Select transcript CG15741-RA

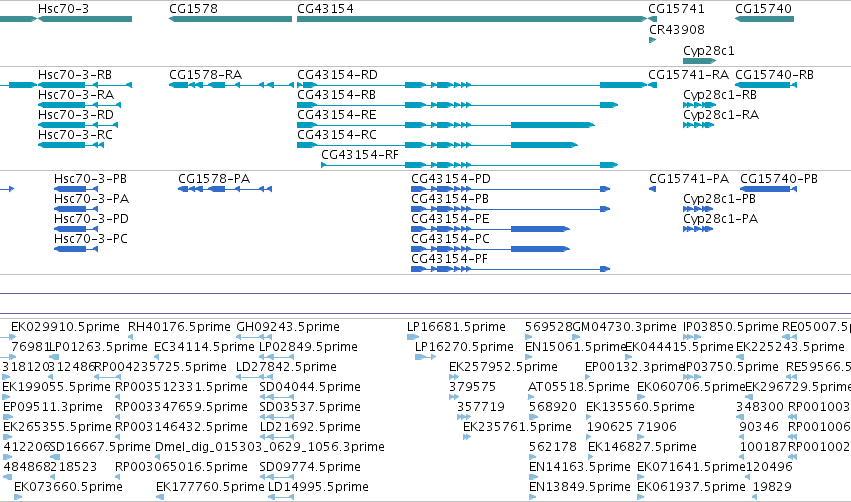tap(689, 75)
